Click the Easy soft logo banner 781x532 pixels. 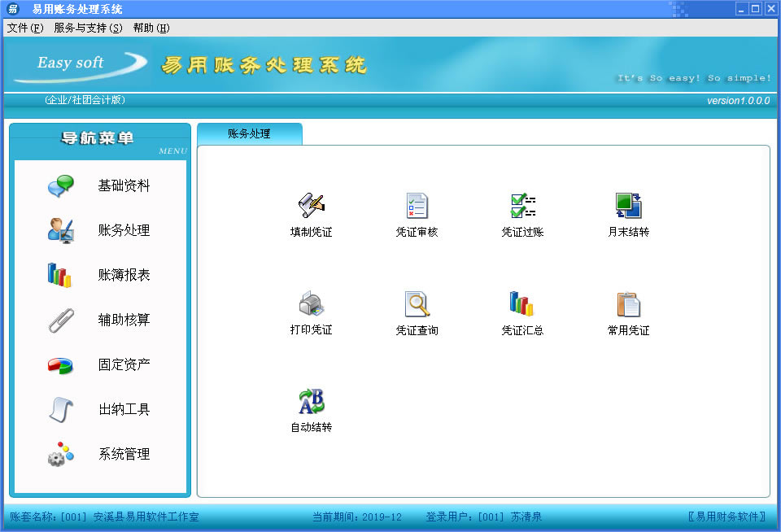[80, 65]
